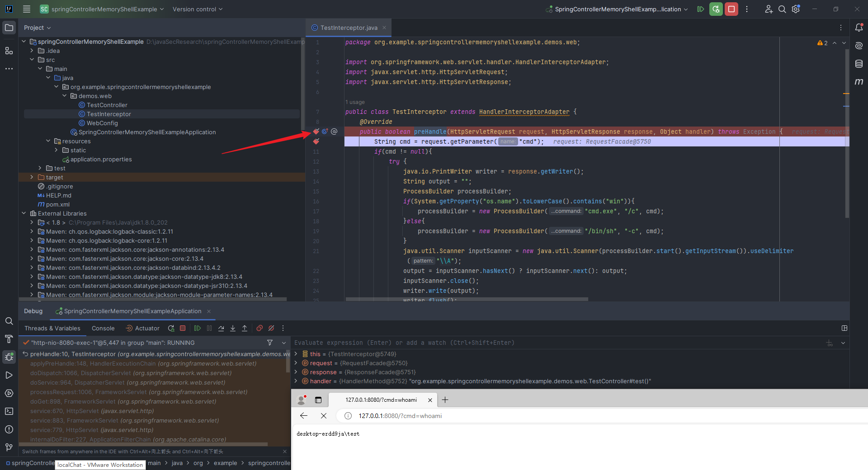Viewport: 868px width, 470px height.
Task: Expand the static folder
Action: click(x=56, y=150)
